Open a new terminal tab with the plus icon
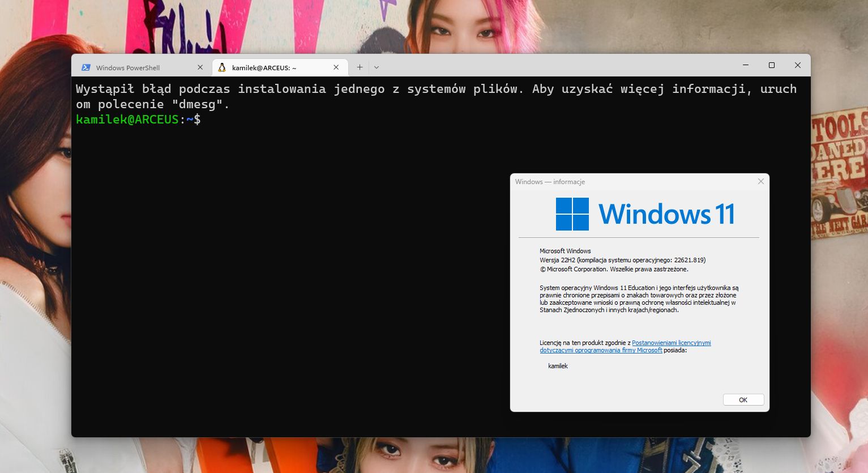The width and height of the screenshot is (868, 473). [360, 67]
